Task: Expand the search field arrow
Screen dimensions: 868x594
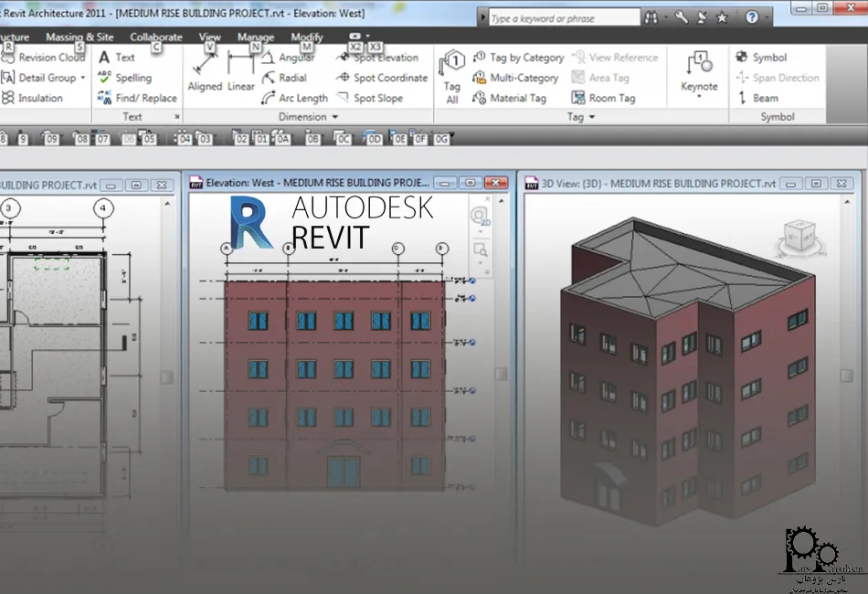Action: [482, 17]
